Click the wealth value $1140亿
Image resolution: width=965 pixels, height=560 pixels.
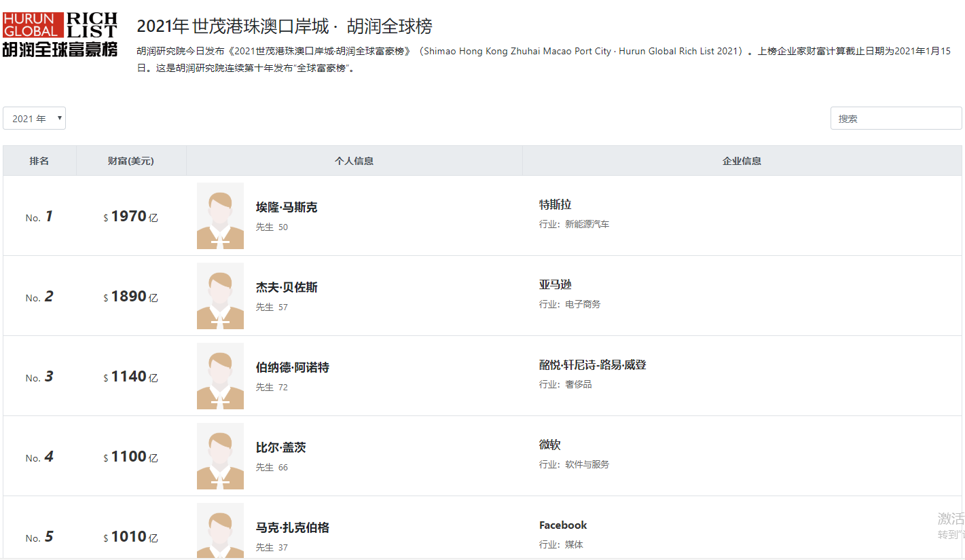130,377
